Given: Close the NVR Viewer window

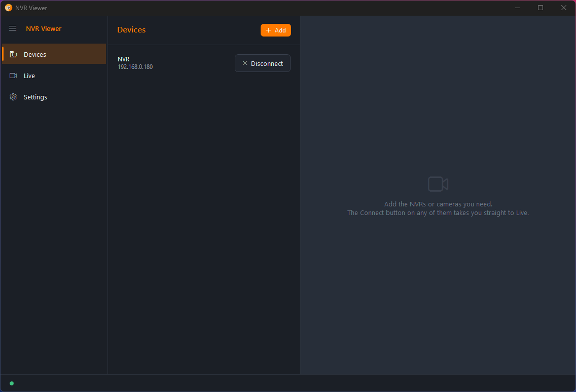Looking at the screenshot, I should click(563, 8).
